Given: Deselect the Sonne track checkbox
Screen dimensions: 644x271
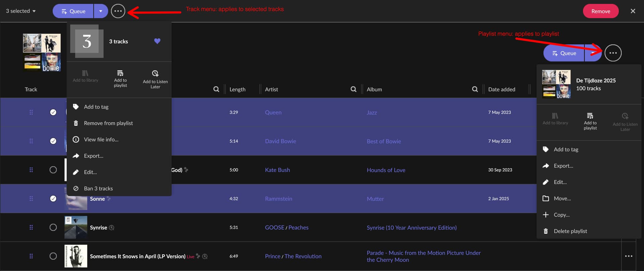Looking at the screenshot, I should [x=53, y=198].
